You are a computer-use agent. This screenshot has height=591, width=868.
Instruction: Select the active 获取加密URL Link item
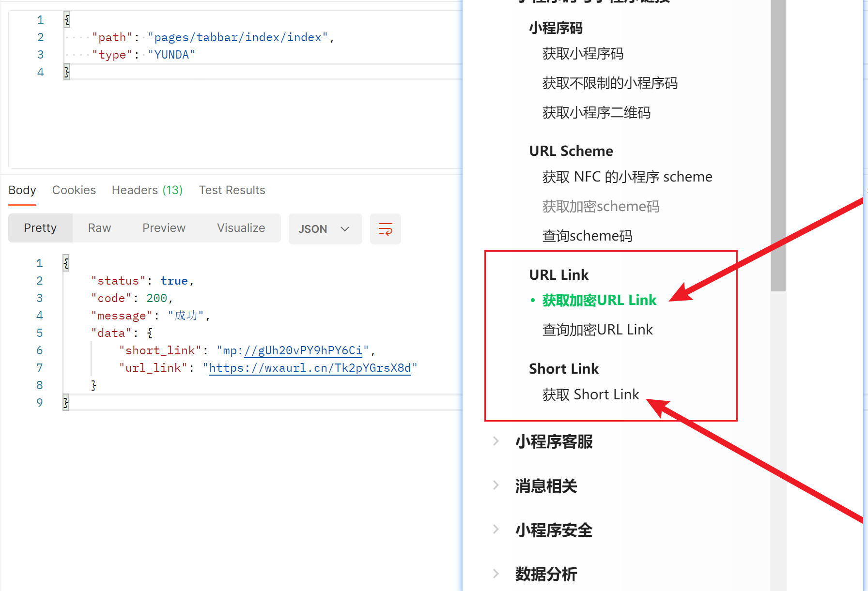point(599,300)
